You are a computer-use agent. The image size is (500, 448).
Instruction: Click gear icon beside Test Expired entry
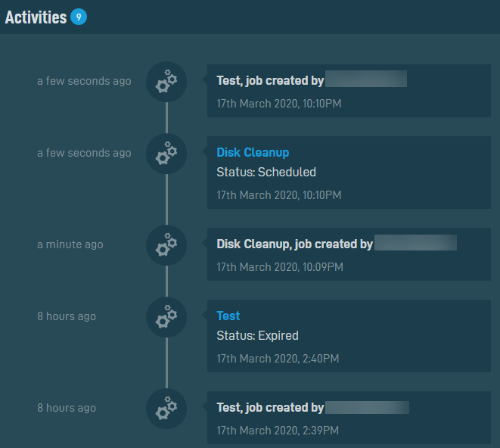tap(166, 317)
